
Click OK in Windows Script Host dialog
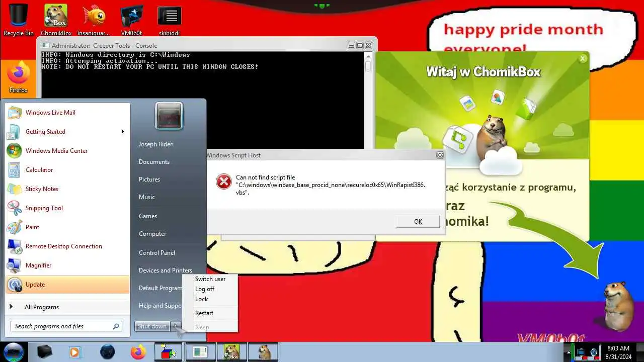click(x=418, y=222)
